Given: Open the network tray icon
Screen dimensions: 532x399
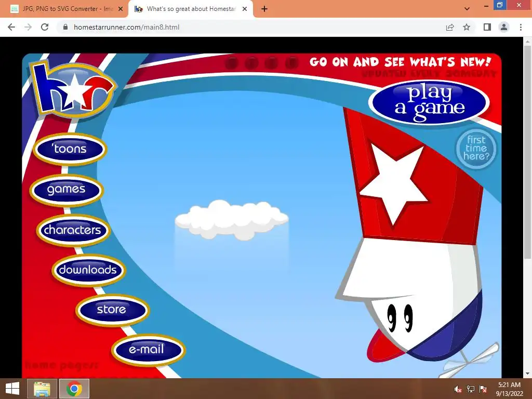Looking at the screenshot, I should click(471, 389).
